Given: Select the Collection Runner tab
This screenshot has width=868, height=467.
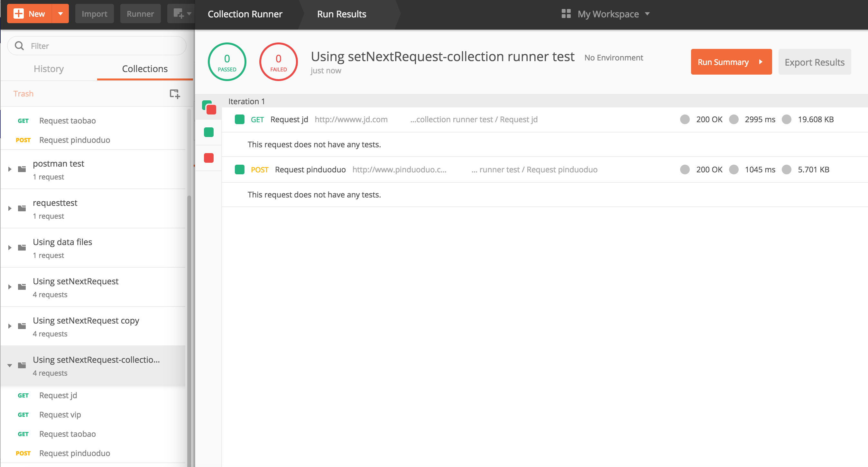Looking at the screenshot, I should pos(245,14).
